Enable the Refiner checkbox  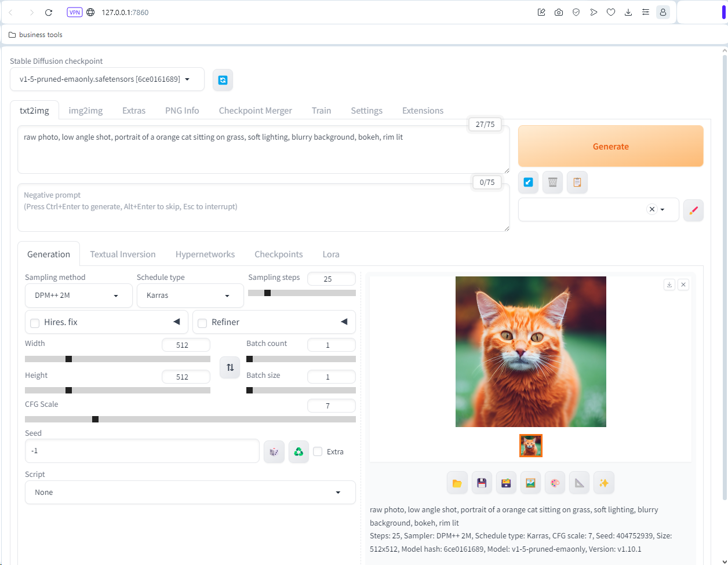click(202, 323)
